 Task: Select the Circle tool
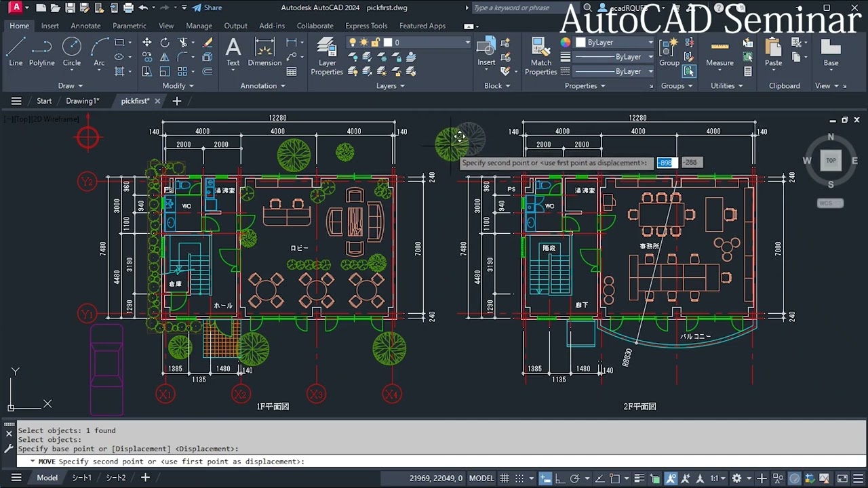72,52
